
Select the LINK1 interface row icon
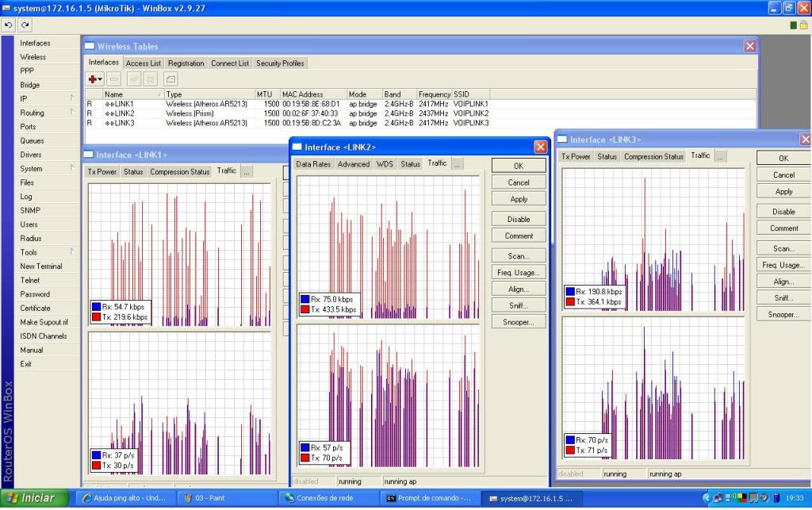(109, 104)
